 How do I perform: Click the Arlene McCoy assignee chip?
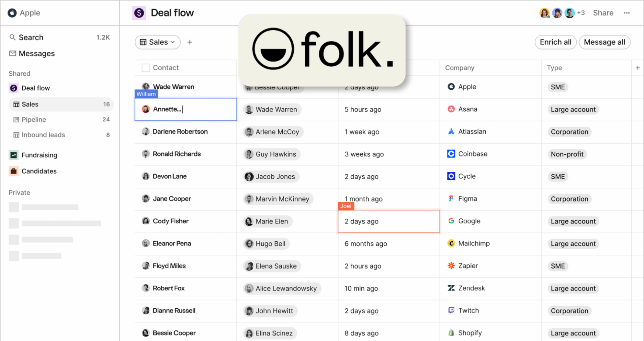click(x=273, y=132)
